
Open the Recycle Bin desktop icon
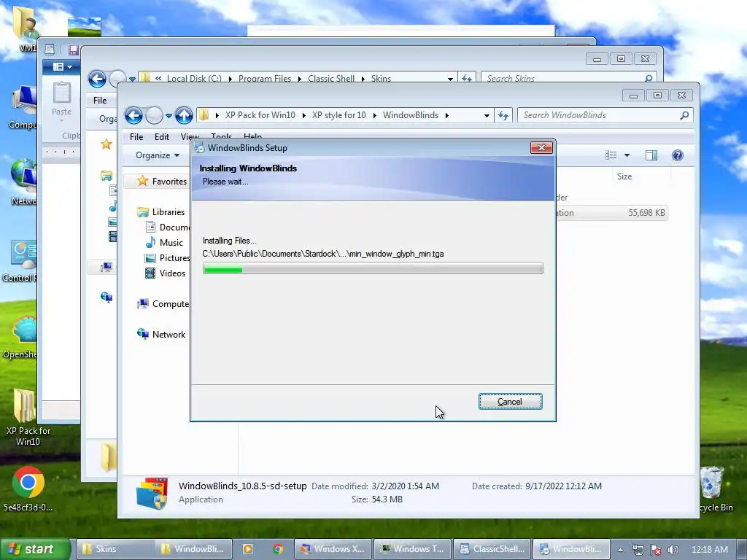coord(713,489)
